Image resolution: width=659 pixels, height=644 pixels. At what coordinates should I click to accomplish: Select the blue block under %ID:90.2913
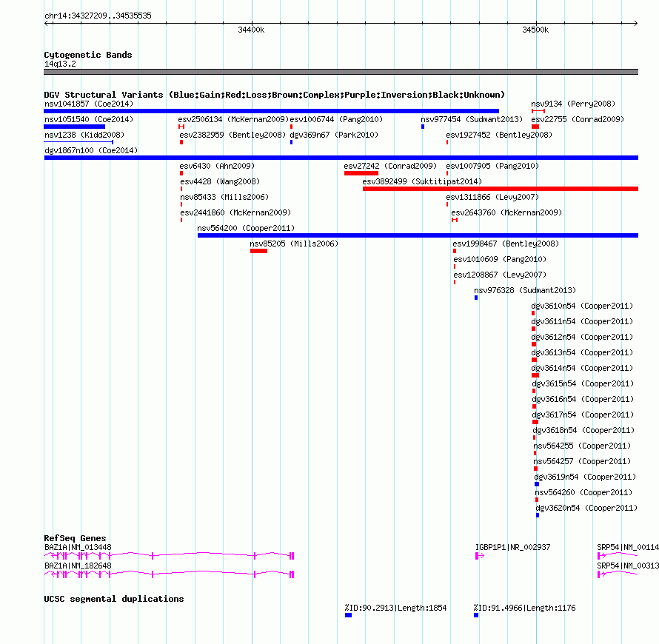pos(348,615)
